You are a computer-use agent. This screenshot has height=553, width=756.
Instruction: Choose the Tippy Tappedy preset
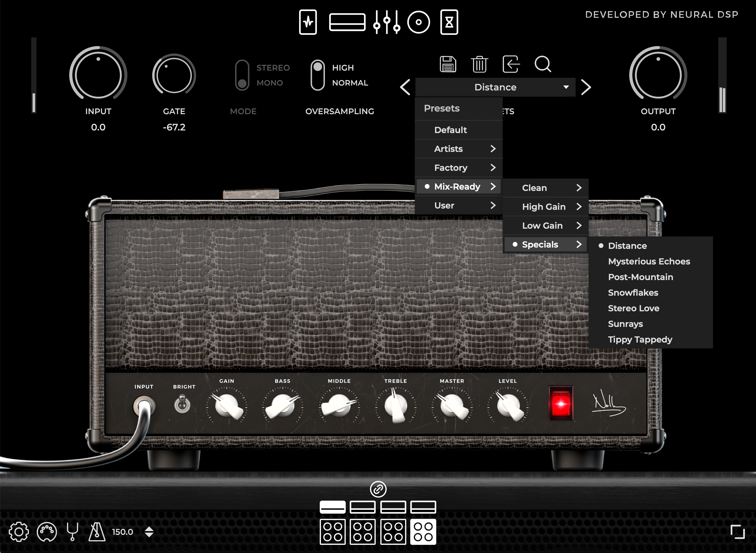tap(639, 339)
